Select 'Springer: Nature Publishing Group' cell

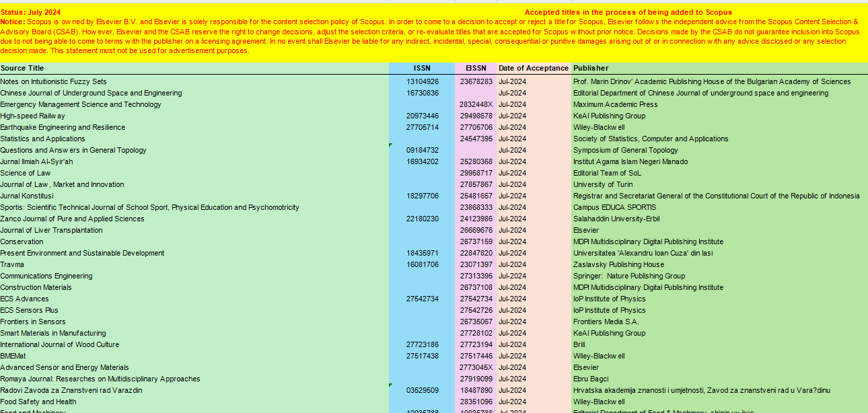click(719, 276)
